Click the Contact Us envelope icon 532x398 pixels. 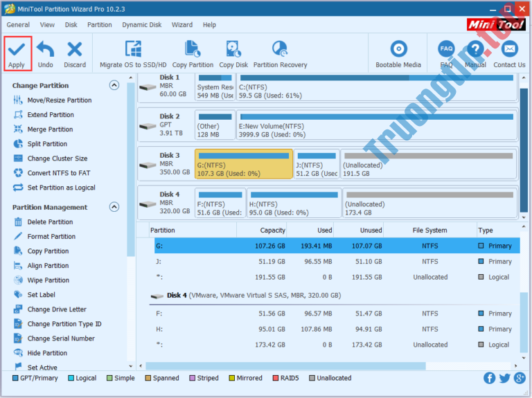(509, 50)
